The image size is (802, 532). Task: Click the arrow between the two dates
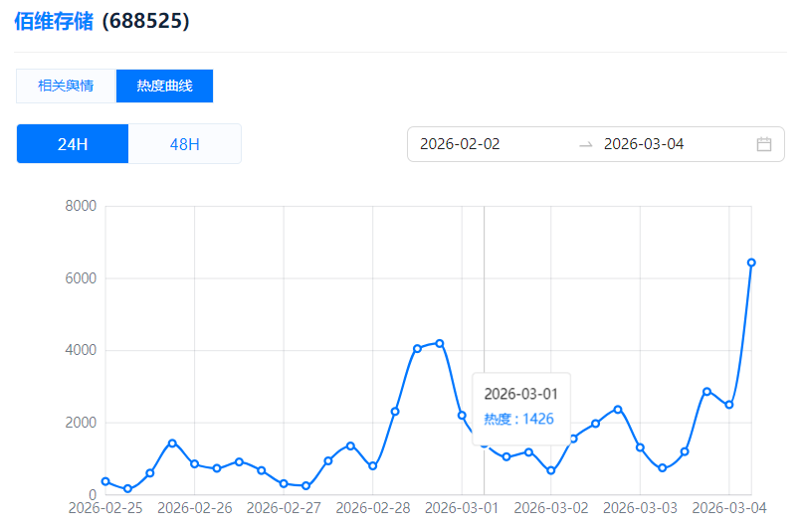[586, 144]
